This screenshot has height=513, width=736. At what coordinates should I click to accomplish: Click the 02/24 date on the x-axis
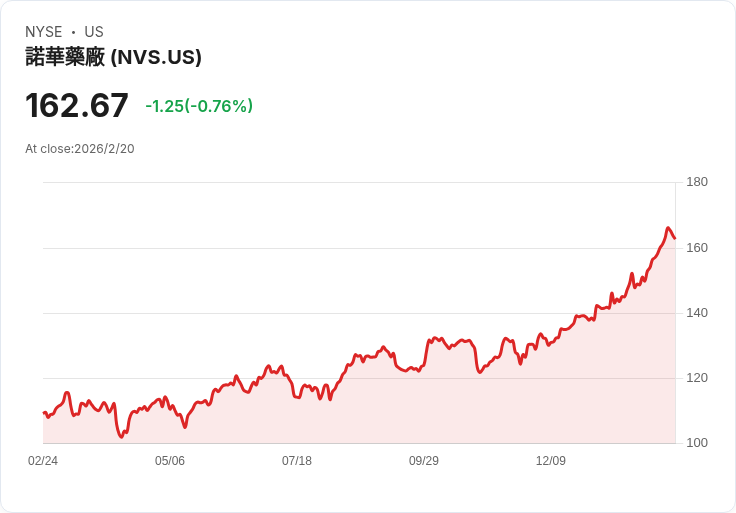pyautogui.click(x=43, y=461)
